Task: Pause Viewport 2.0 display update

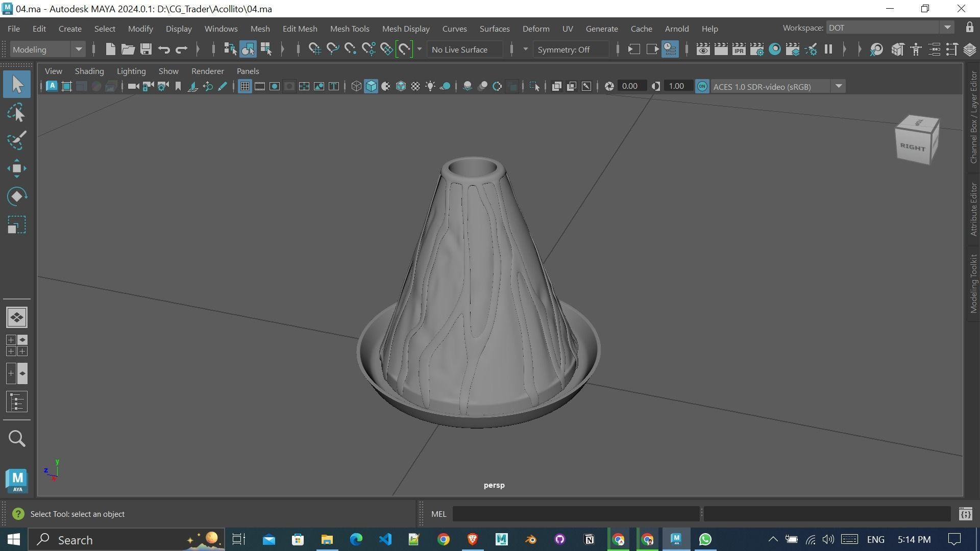Action: [x=828, y=49]
